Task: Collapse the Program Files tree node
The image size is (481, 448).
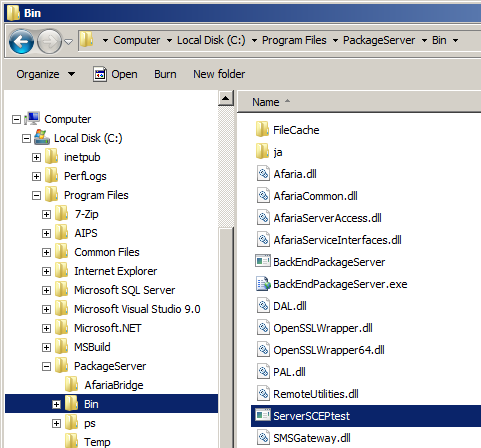Action: coord(36,195)
